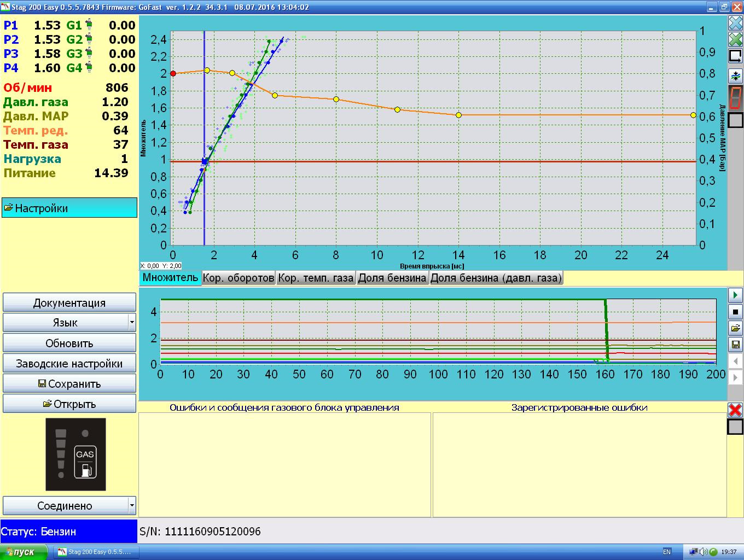Viewport: 744px width, 560px height.
Task: Click the GAS fuel pump switch icon
Action: click(85, 463)
